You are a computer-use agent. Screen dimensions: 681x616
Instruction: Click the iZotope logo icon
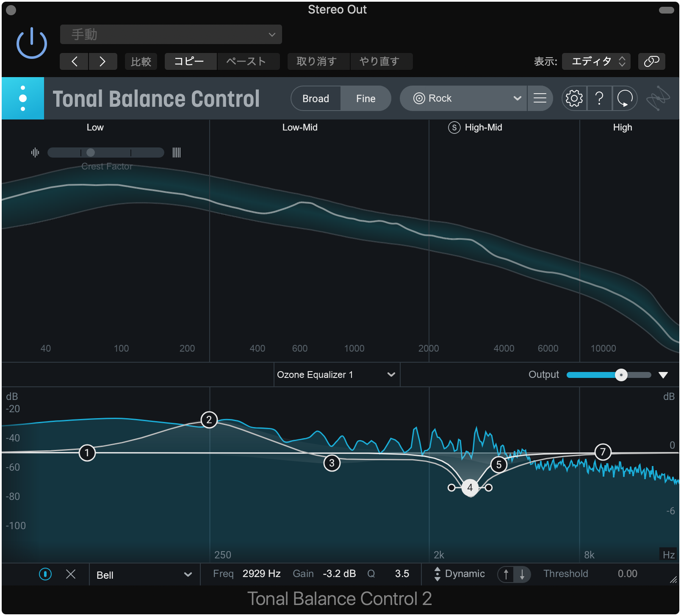[x=658, y=98]
